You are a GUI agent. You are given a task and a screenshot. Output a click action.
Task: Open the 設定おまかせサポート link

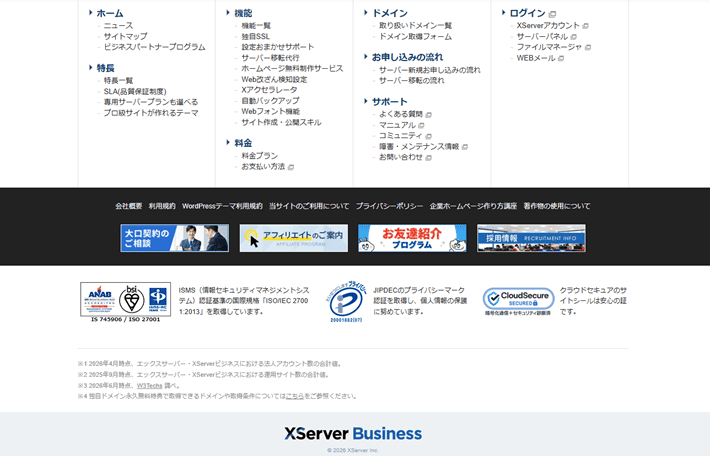point(278,47)
